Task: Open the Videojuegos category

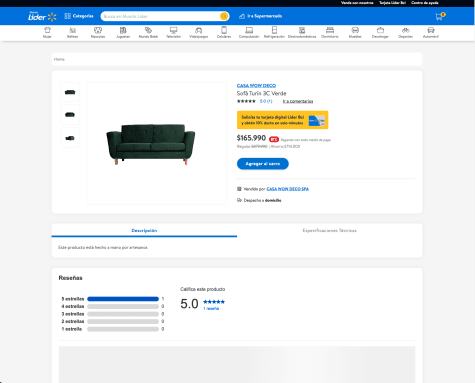Action: pos(199,33)
